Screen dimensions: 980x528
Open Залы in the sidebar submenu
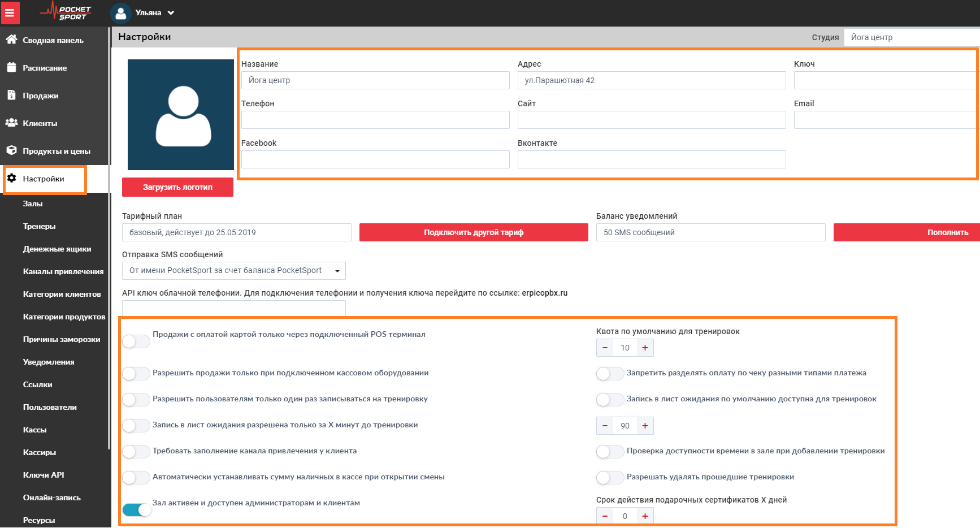(x=33, y=204)
